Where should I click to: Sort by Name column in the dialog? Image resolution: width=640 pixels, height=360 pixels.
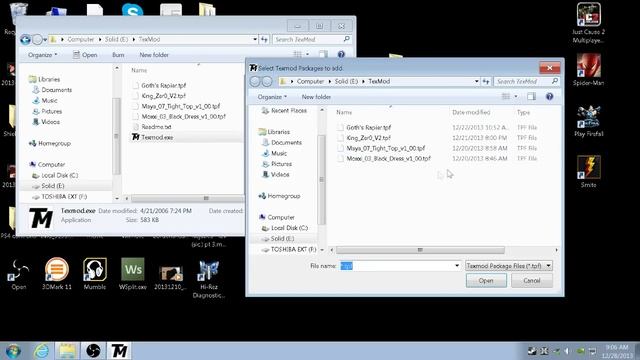coord(344,112)
